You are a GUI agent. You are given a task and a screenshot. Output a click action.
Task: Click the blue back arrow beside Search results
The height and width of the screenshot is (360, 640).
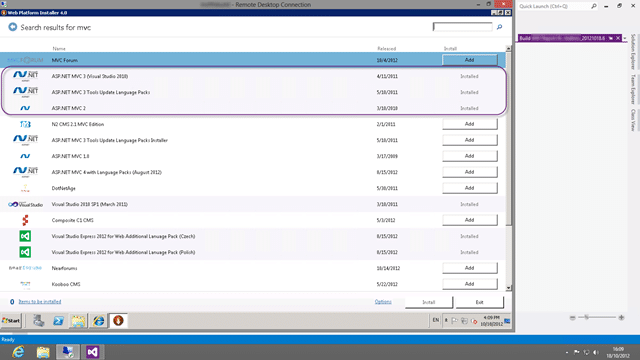pos(13,27)
